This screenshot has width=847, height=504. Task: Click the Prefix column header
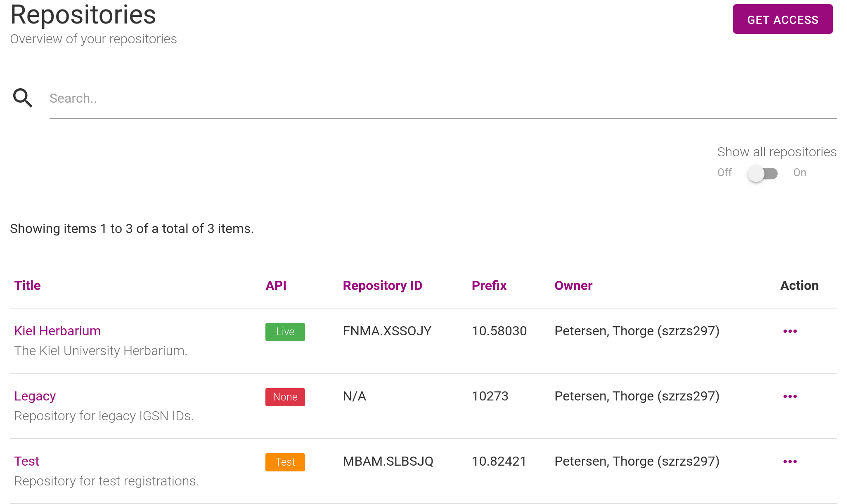(490, 285)
